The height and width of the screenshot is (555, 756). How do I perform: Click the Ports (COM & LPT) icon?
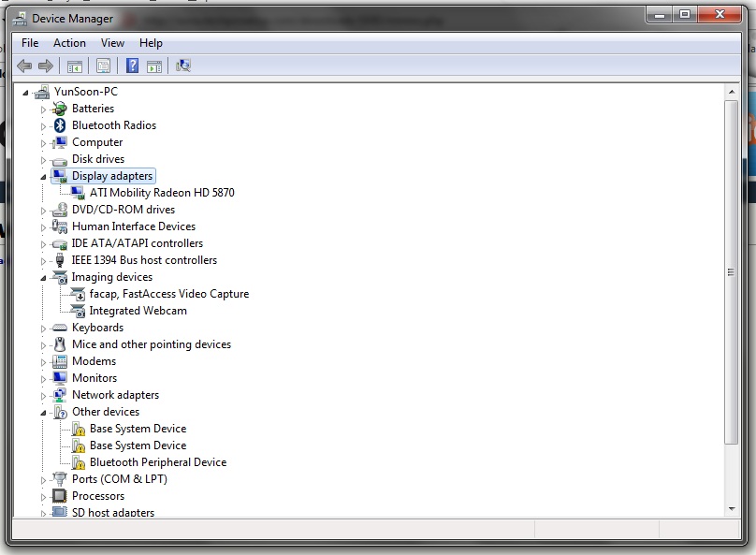(59, 479)
